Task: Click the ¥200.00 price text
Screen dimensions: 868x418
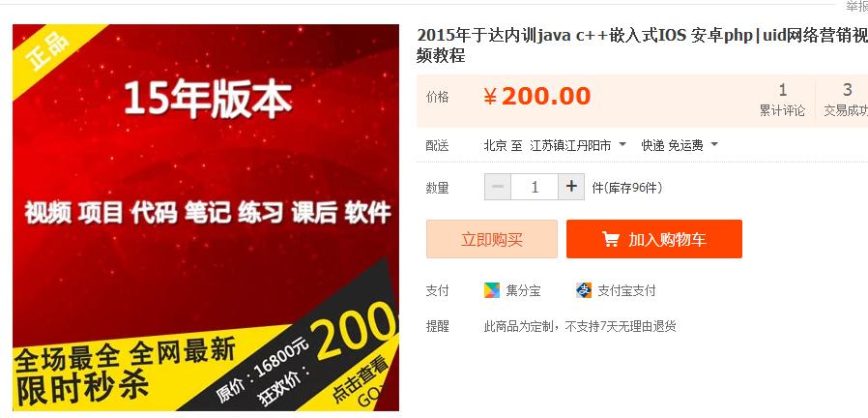Action: point(537,97)
